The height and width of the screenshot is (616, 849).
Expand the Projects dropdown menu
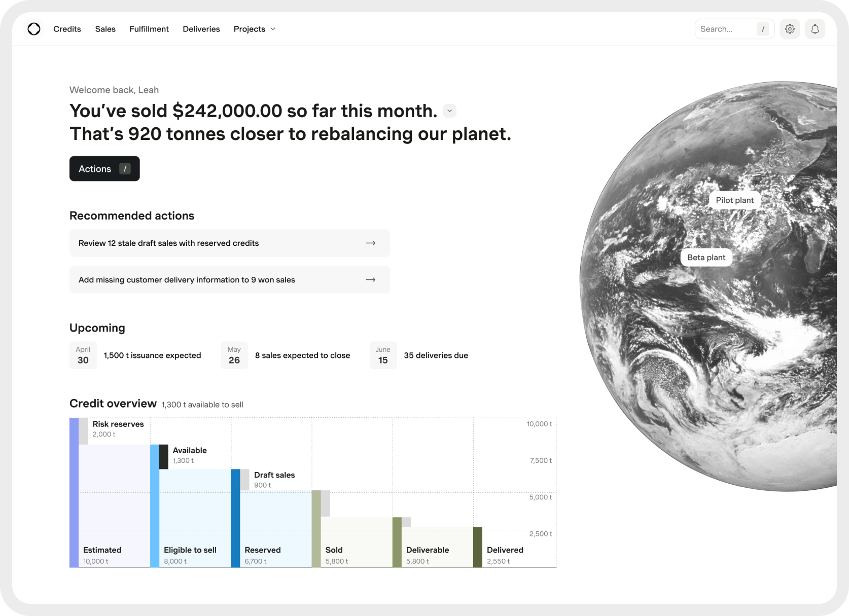click(255, 29)
